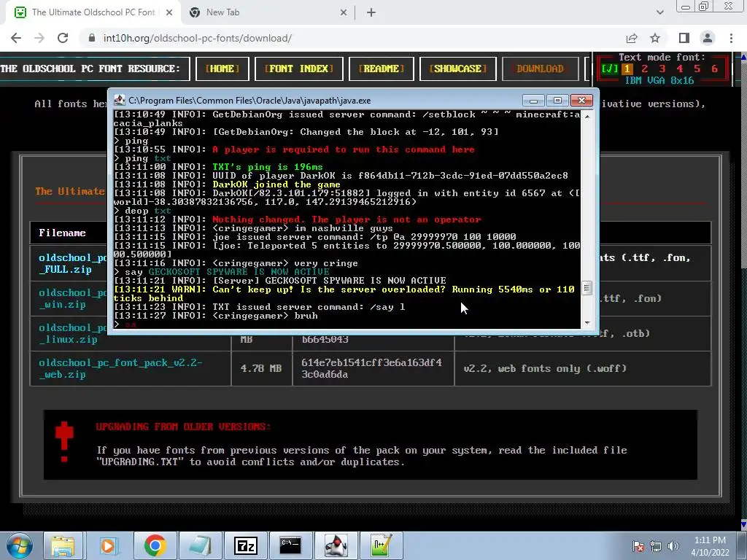The height and width of the screenshot is (560, 747).
Task: Click the lock icon in the address bar
Action: point(92,38)
